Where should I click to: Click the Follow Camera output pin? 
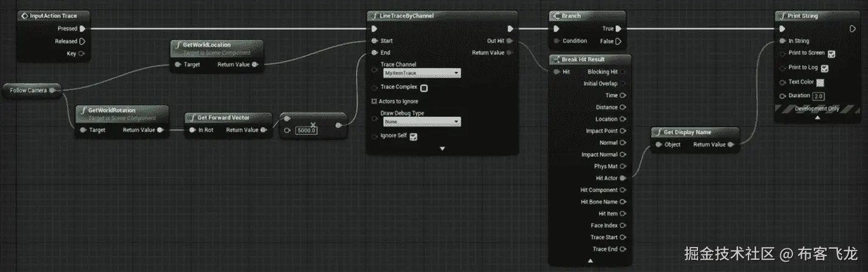[52, 90]
